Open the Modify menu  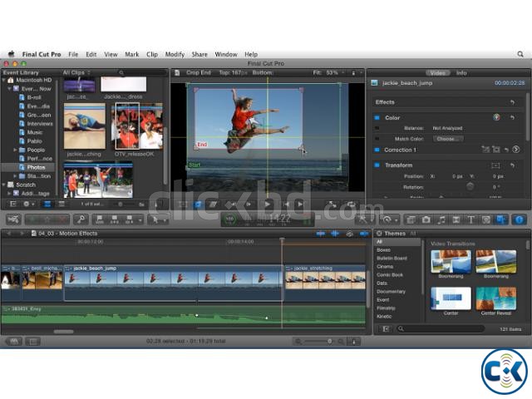tap(175, 54)
